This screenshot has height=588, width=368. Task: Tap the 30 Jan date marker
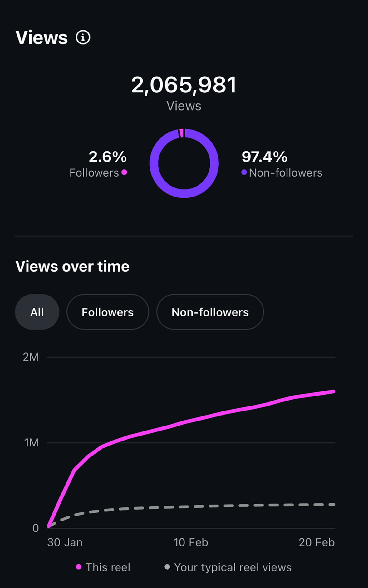point(65,542)
